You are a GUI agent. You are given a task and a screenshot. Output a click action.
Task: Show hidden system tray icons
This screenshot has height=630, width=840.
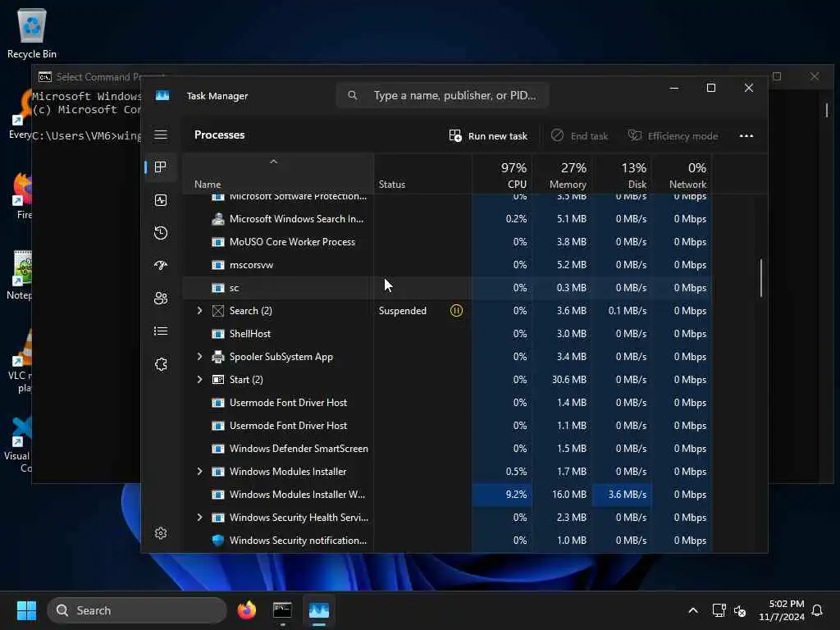(x=693, y=610)
